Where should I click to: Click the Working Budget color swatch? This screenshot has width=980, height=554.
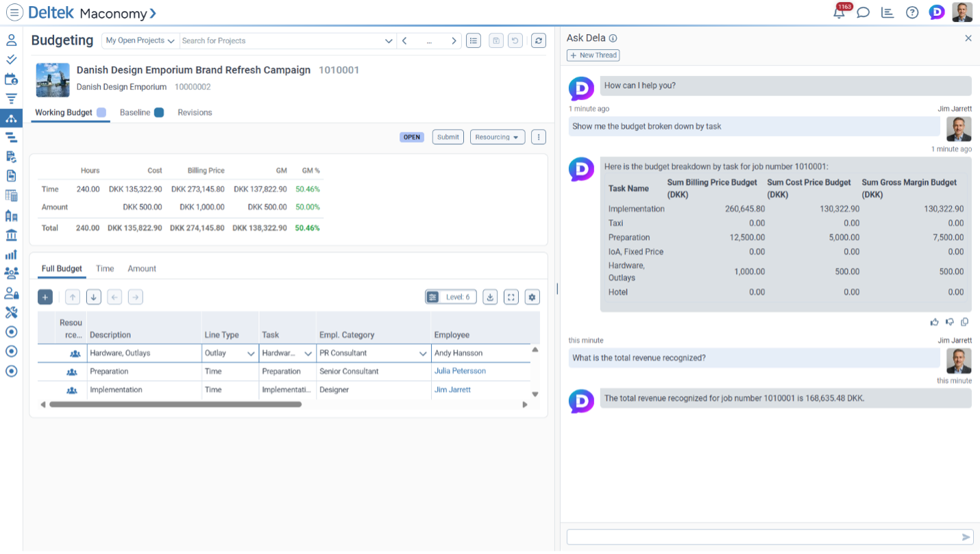point(101,112)
